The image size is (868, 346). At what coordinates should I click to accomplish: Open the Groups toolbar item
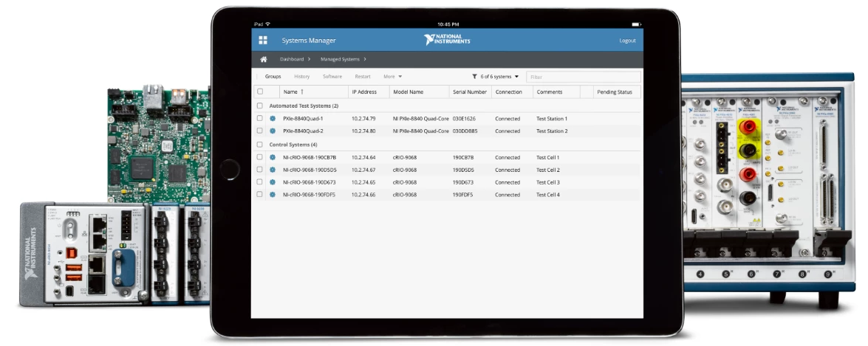tap(273, 77)
